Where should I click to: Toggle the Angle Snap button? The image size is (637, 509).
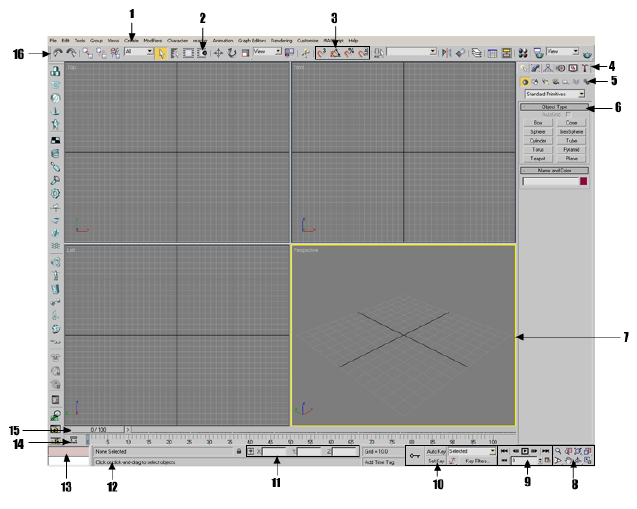(x=335, y=53)
